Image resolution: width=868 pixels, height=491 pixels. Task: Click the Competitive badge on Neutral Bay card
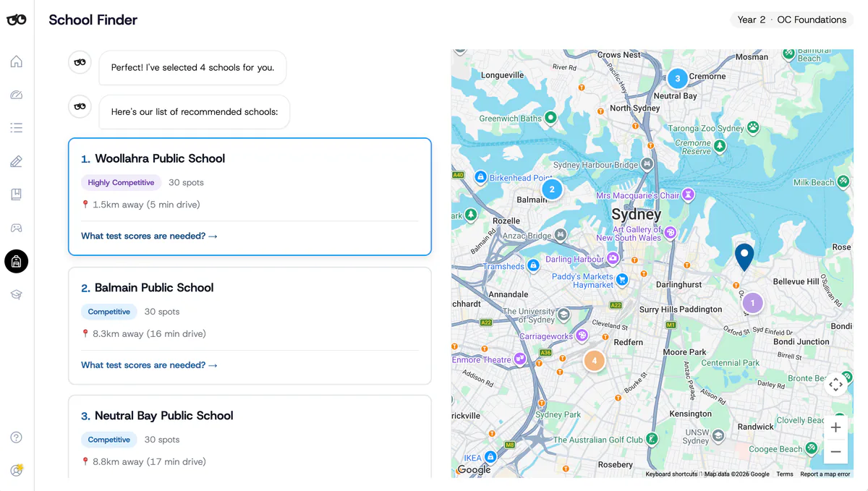click(109, 440)
